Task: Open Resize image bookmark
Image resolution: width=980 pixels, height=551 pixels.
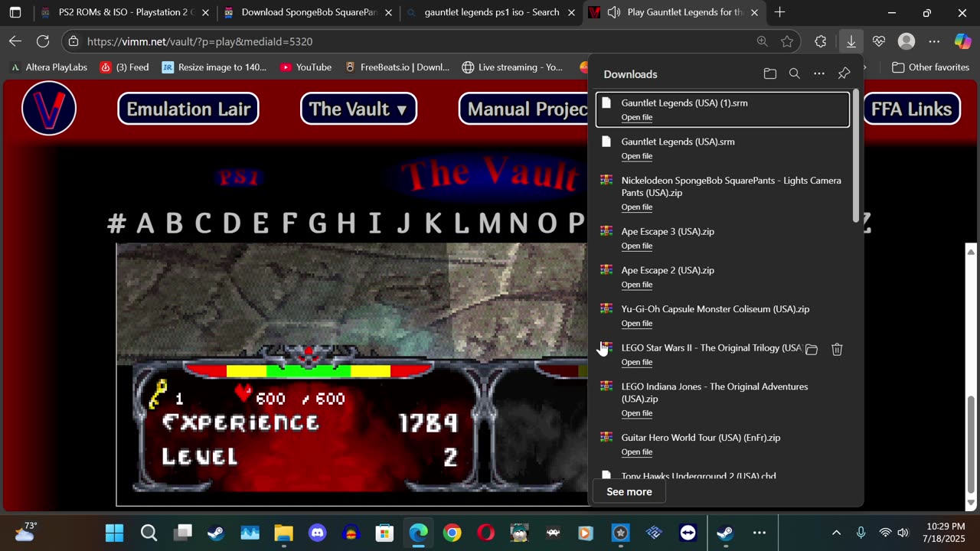Action: [x=214, y=67]
